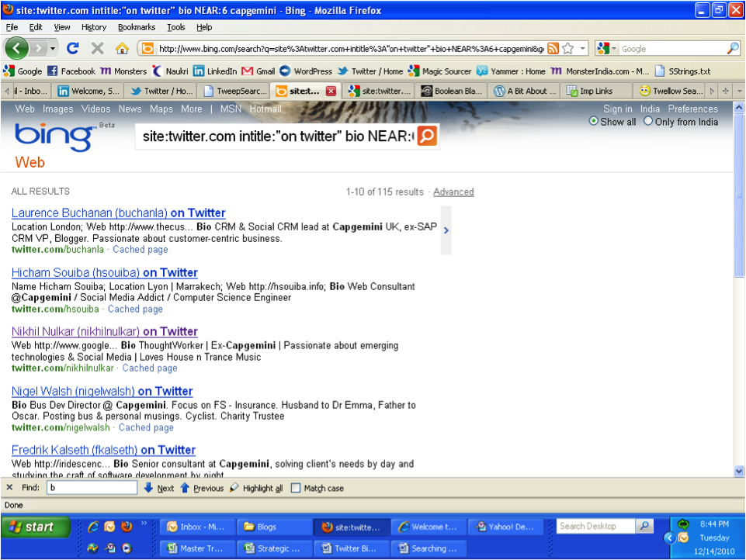The image size is (746, 560).
Task: Close the active site:t... tab
Action: pyautogui.click(x=331, y=91)
